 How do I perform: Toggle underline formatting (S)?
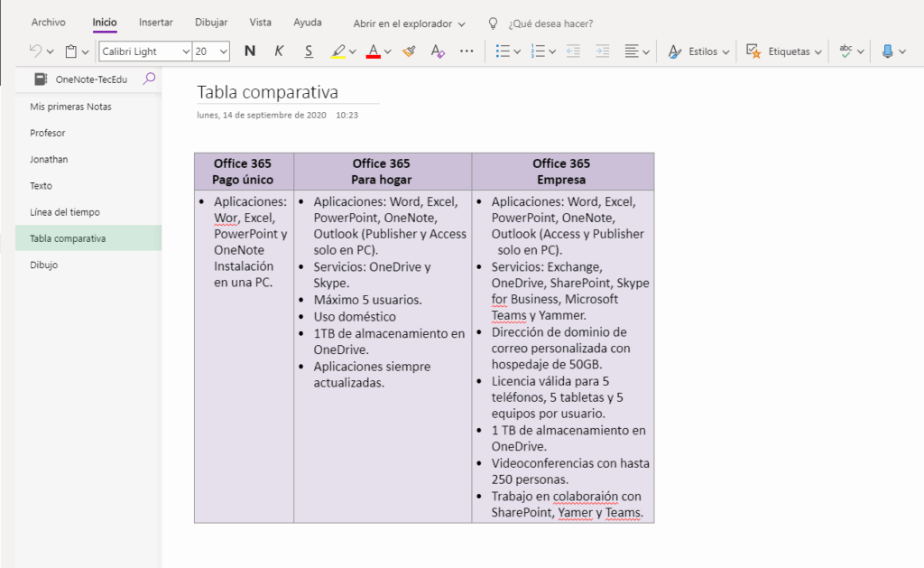(x=309, y=51)
